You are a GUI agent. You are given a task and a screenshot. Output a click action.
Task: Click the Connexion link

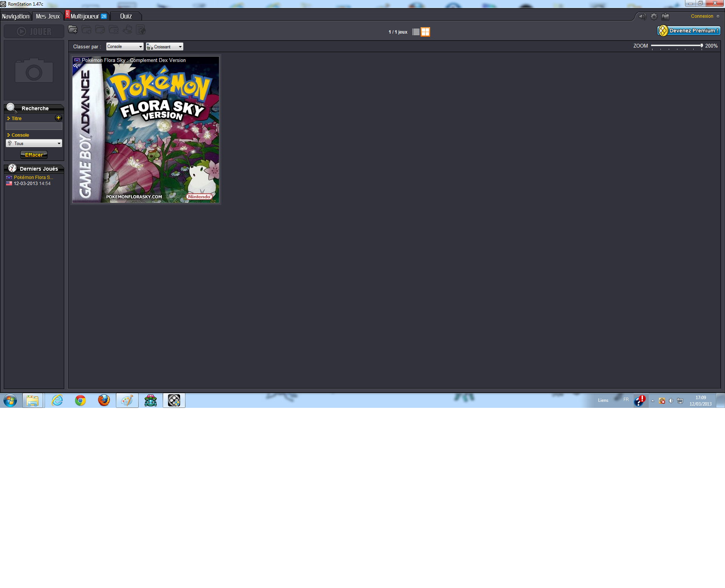click(x=702, y=16)
